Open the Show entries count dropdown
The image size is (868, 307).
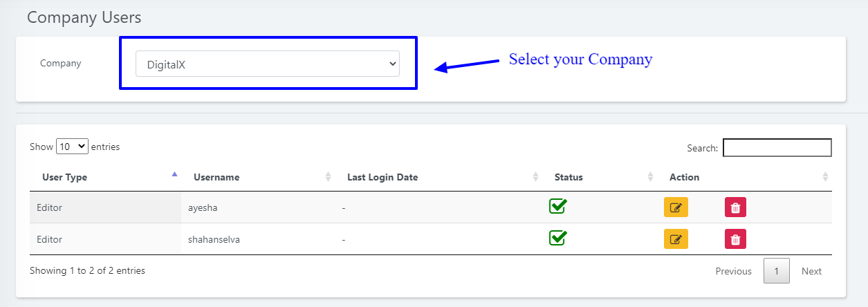tap(72, 147)
